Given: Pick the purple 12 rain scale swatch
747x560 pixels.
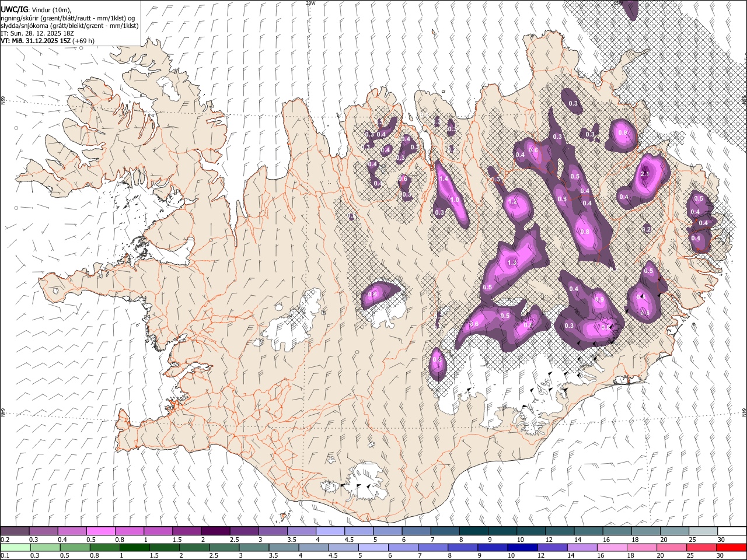Looking at the screenshot, I should (x=552, y=547).
